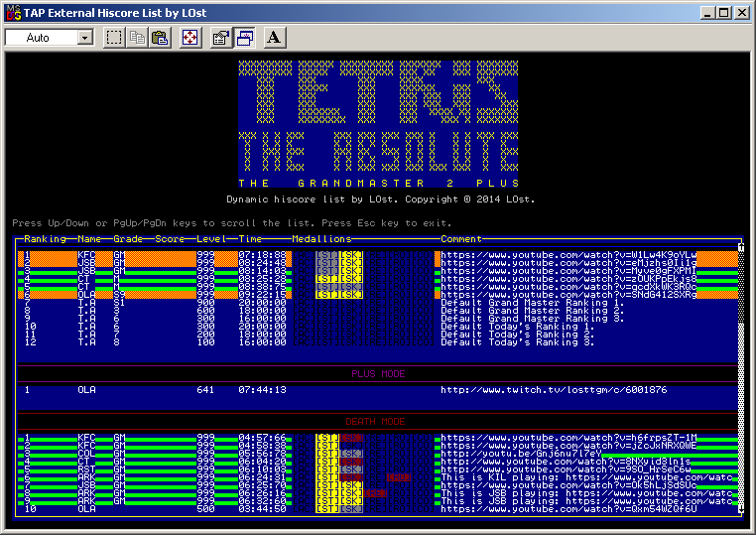
Task: Click the grade 'S9' cell
Action: point(119,294)
